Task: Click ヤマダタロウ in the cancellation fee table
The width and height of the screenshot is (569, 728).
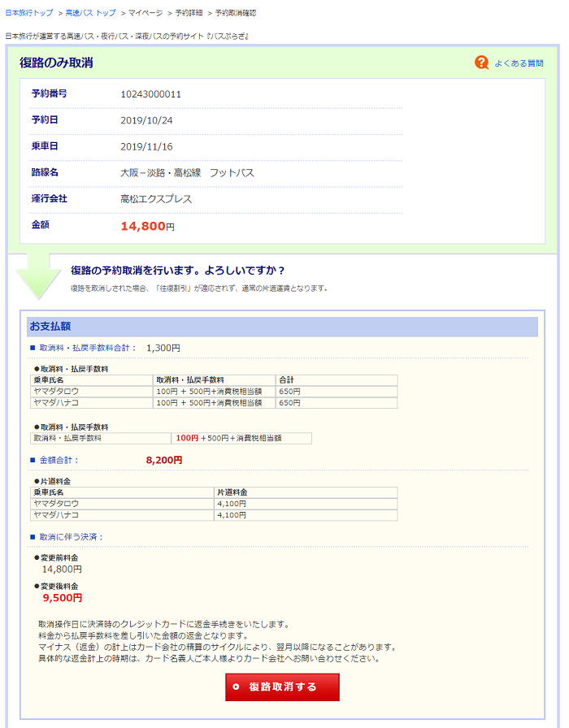Action: click(56, 391)
